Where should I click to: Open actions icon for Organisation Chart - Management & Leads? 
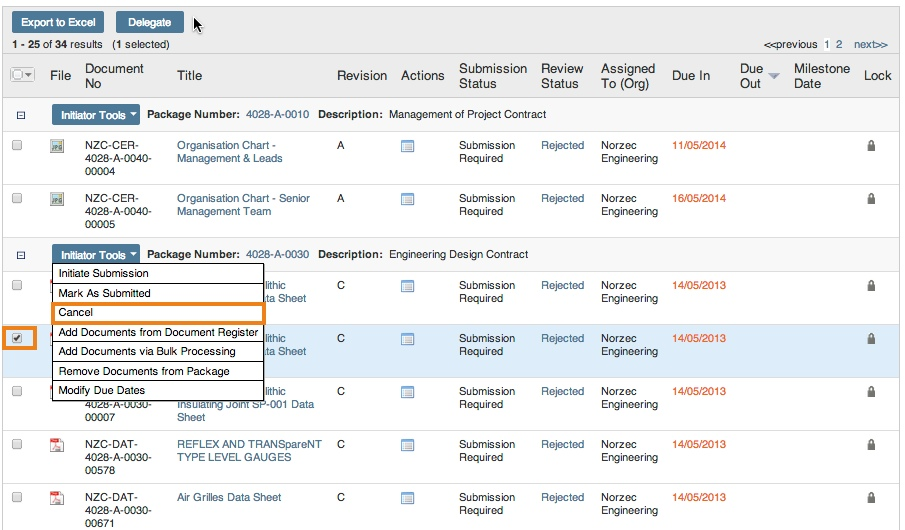tap(407, 146)
